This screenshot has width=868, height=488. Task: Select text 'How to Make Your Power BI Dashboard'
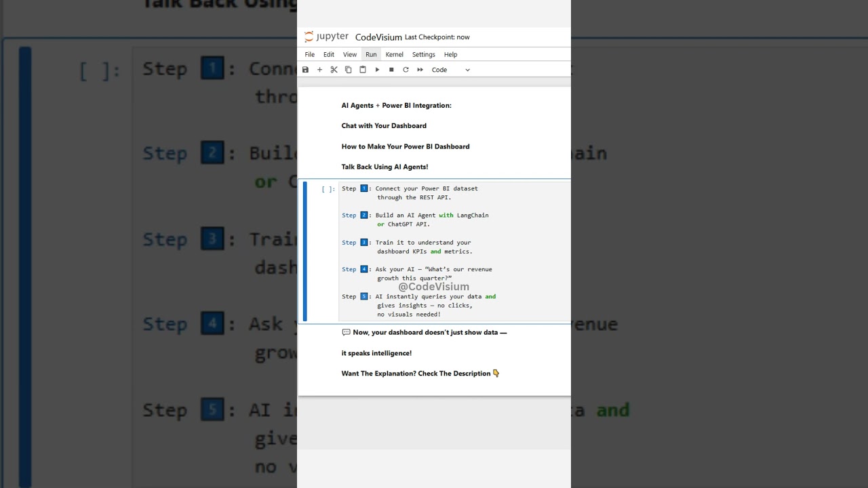tap(406, 146)
